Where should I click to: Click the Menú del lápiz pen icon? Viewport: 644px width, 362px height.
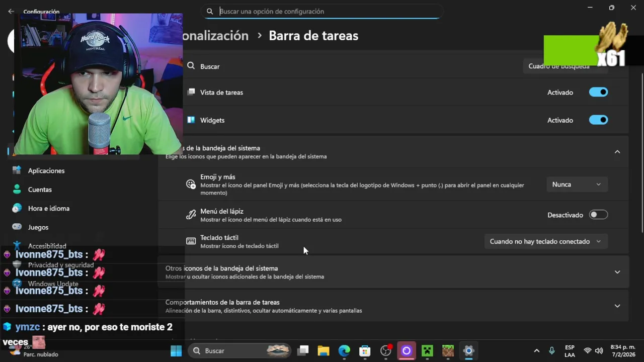pyautogui.click(x=191, y=215)
